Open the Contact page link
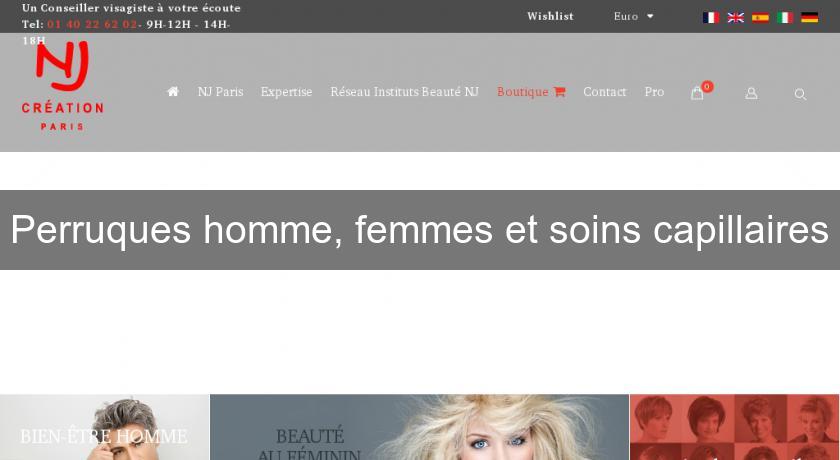Viewport: 840px width, 460px height. [604, 92]
